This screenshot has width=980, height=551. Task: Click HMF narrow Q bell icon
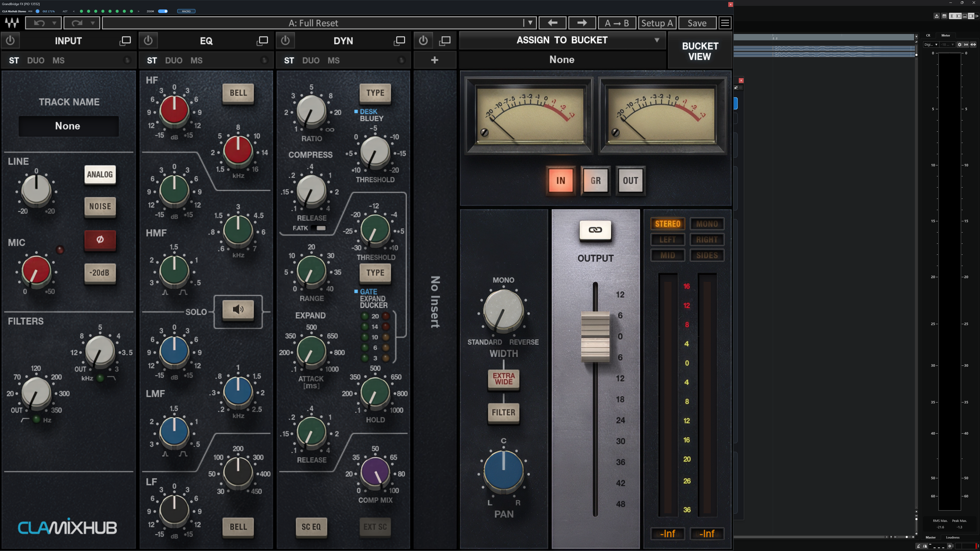tap(165, 292)
